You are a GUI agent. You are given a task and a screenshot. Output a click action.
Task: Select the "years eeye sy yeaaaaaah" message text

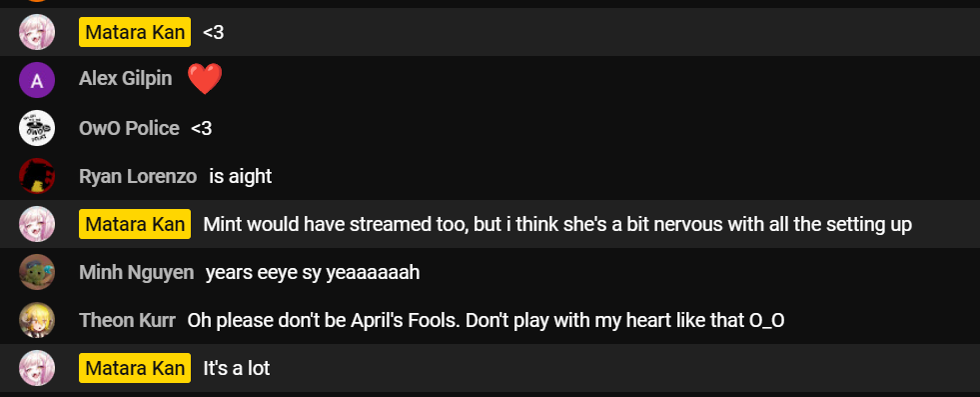(x=313, y=273)
